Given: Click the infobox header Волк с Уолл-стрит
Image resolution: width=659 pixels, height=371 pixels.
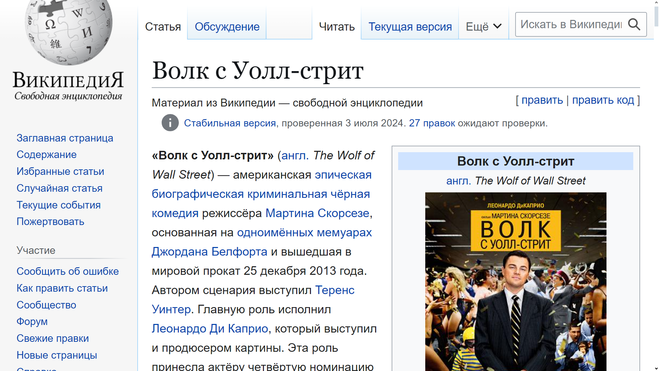Looking at the screenshot, I should pyautogui.click(x=515, y=161).
